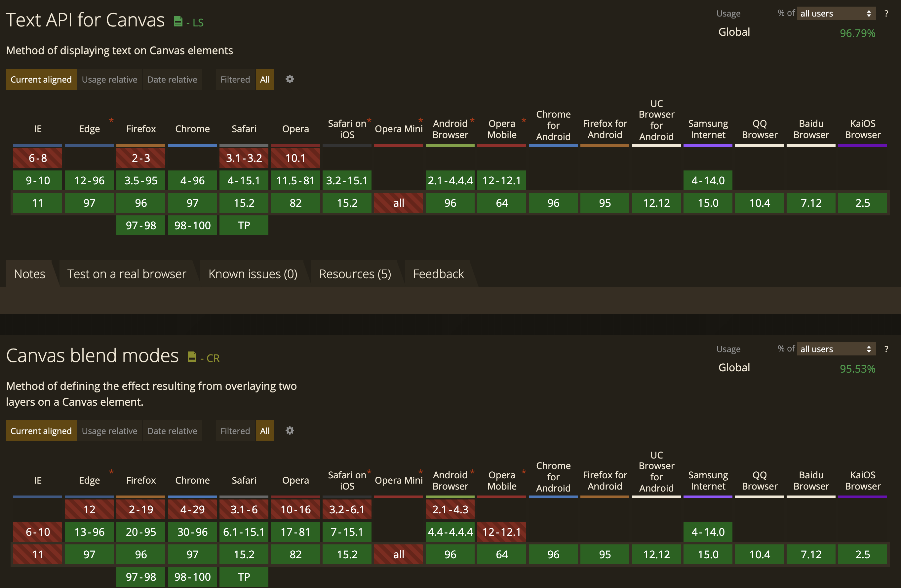The width and height of the screenshot is (901, 588).
Task: Click Firefox 2-3 cell in Text API table
Action: pos(141,158)
